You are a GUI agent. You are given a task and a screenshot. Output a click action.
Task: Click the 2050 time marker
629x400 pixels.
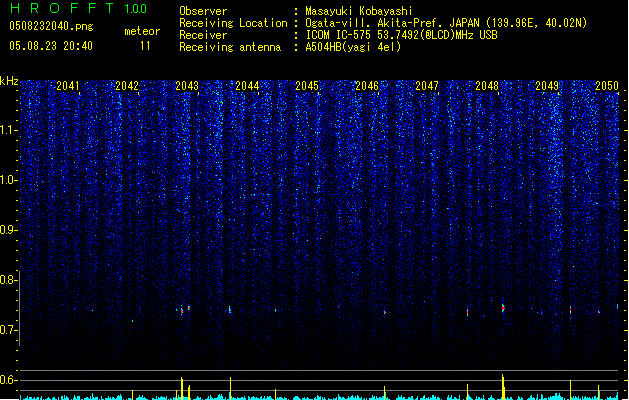[607, 86]
